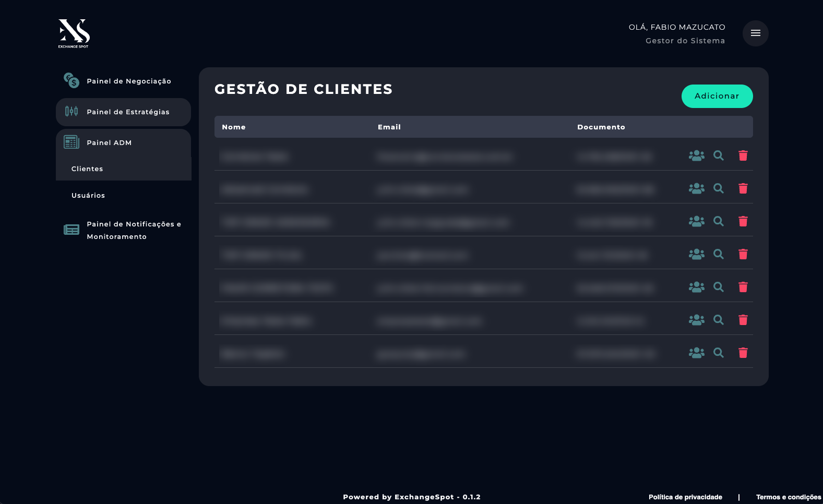Click magnifier icon in fourth client row
Image resolution: width=823 pixels, height=504 pixels.
[x=719, y=254]
